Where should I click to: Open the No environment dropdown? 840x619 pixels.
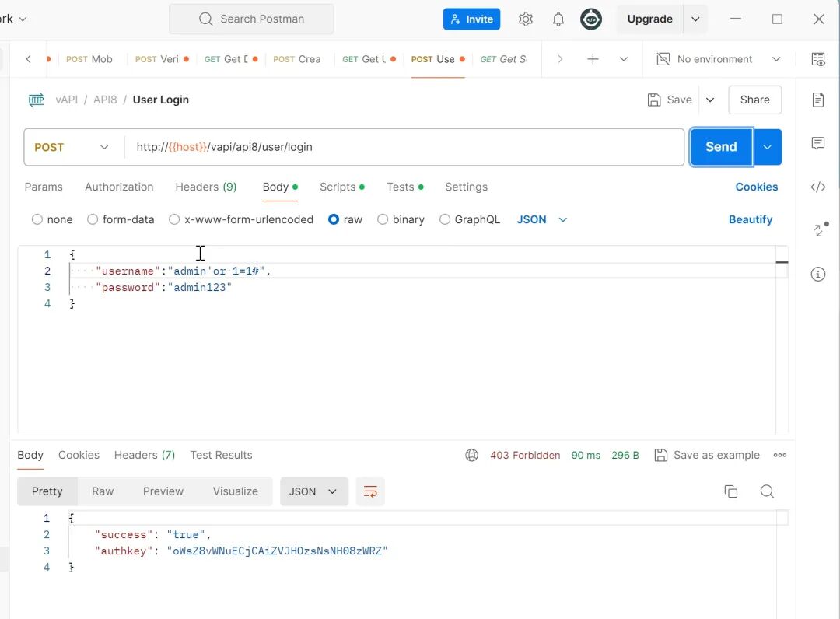click(x=716, y=58)
